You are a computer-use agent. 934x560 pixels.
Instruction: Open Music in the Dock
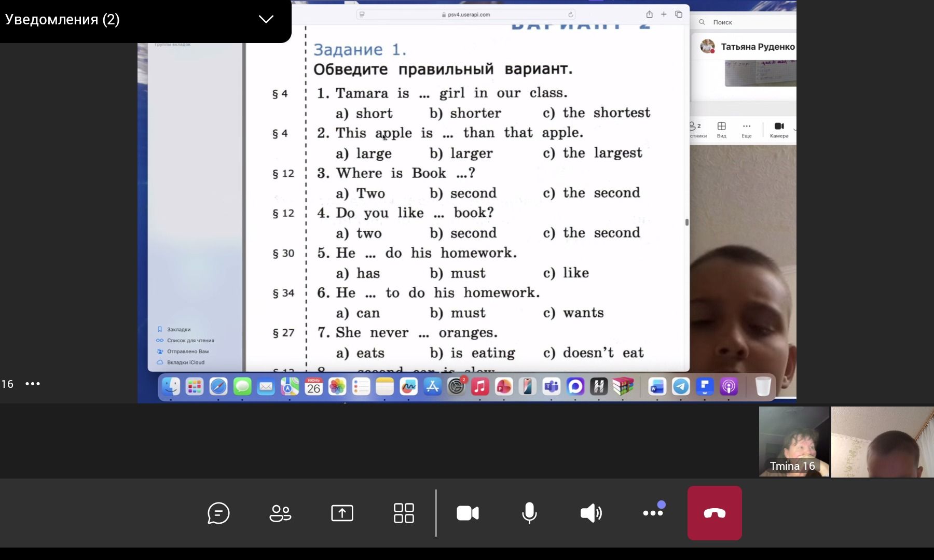pos(480,386)
